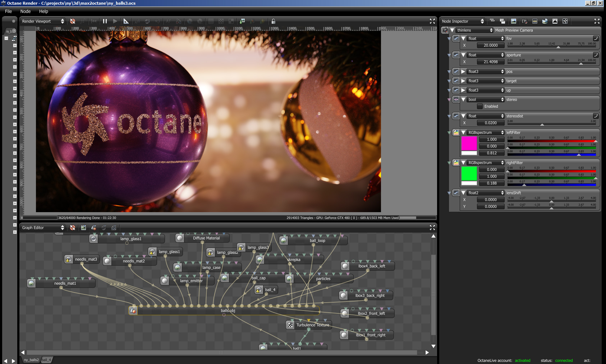606x364 pixels.
Task: Click the fov X value field
Action: click(x=491, y=45)
